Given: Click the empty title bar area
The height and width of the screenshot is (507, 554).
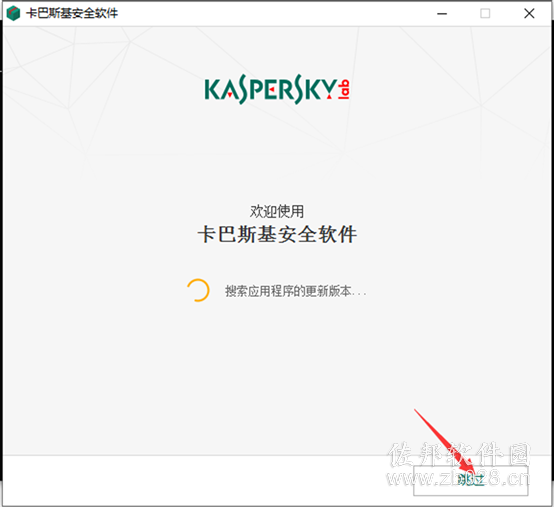Looking at the screenshot, I should (276, 13).
